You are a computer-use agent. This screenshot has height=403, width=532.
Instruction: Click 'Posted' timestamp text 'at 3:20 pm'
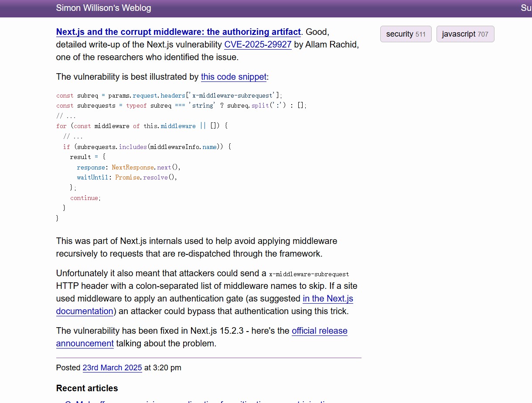(163, 368)
